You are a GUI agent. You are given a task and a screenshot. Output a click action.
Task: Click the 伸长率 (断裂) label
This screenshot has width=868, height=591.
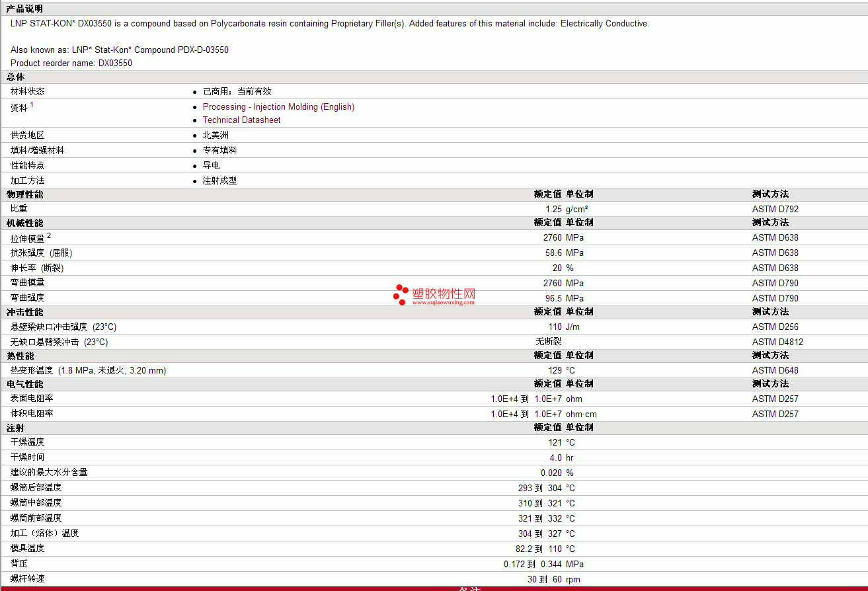click(37, 268)
